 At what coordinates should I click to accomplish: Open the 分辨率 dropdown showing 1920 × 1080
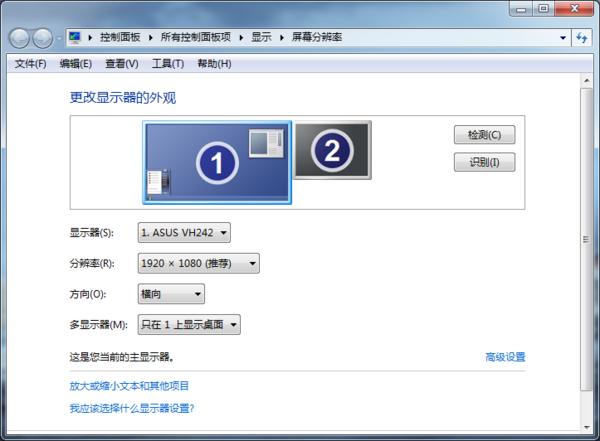click(199, 263)
